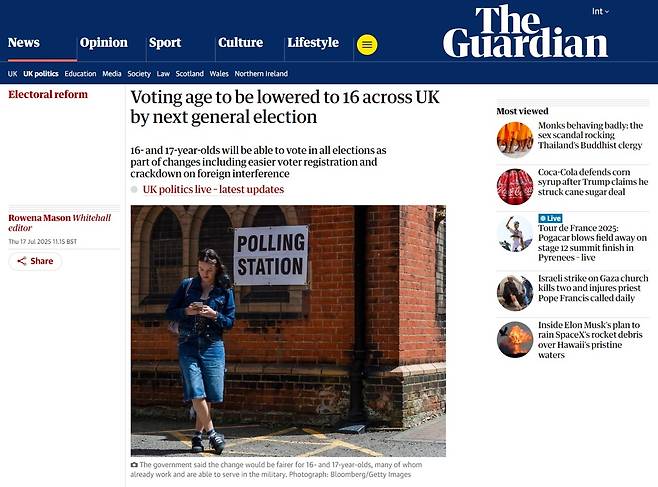Open the Coca-Cola cane sugar story thumbnail
658x487 pixels.
pos(514,186)
